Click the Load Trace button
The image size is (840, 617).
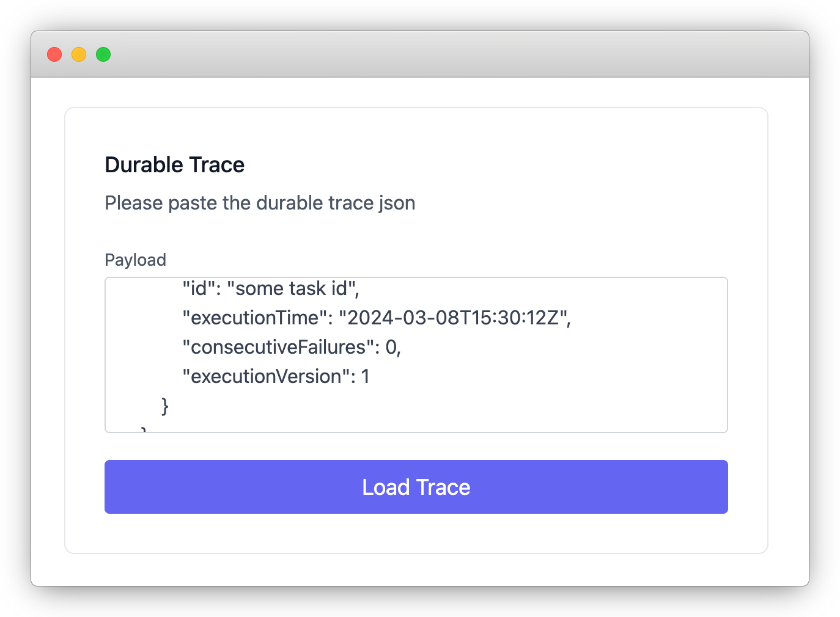click(x=416, y=487)
